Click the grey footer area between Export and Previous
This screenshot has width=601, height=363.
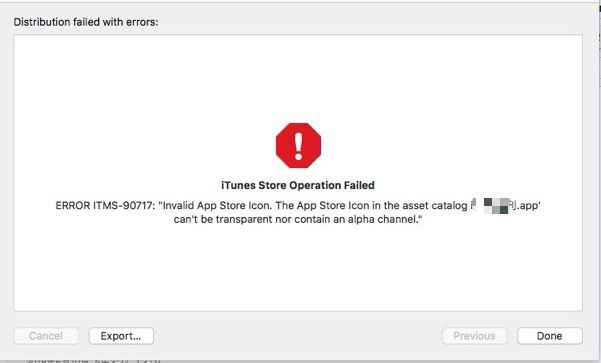click(x=298, y=336)
